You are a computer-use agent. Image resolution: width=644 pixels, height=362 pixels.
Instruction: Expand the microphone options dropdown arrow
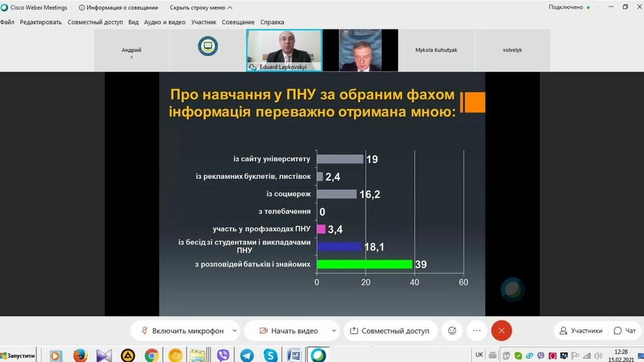[235, 331]
